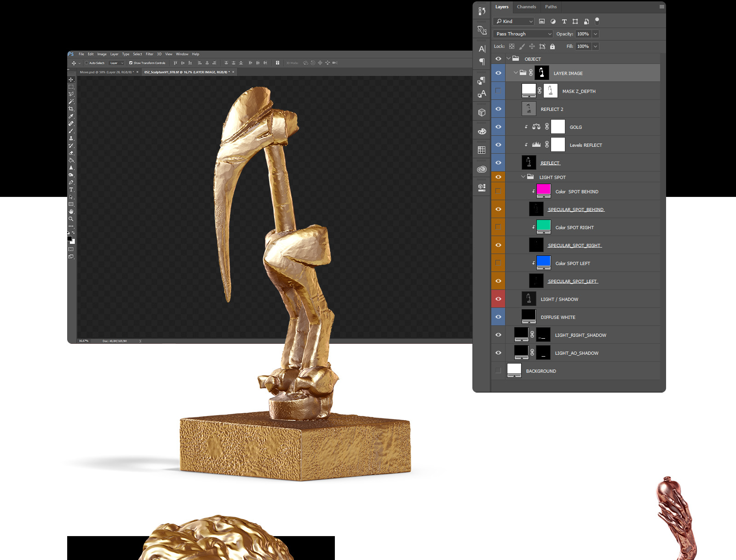Select the Crop tool
Screen dimensions: 736x560
tap(71, 109)
